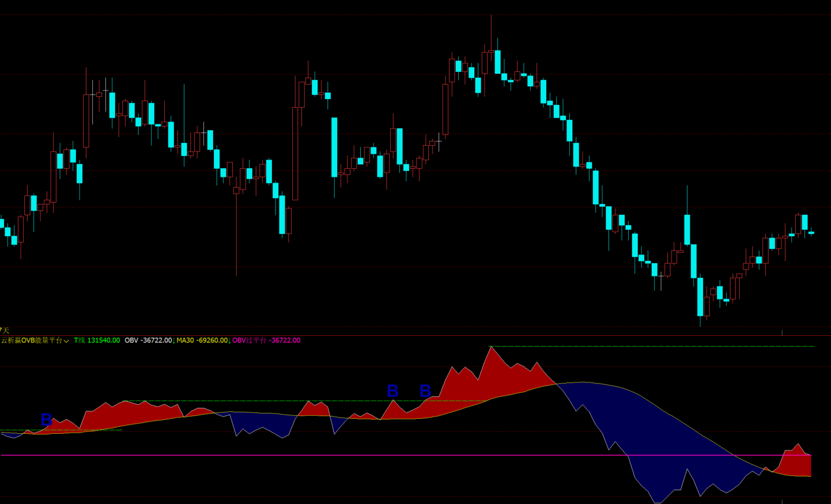The image size is (831, 504).
Task: Click the 云析赢OVB能量平台 indicator name
Action: tap(31, 340)
